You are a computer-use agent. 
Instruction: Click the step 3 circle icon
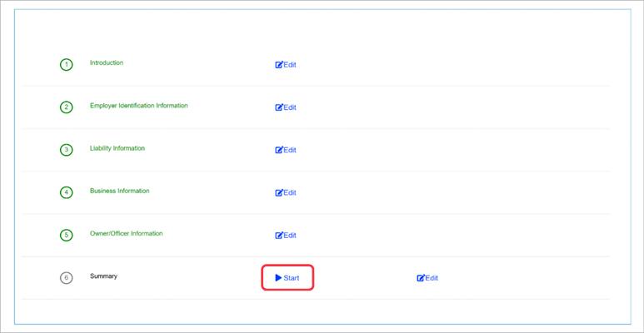(x=67, y=150)
